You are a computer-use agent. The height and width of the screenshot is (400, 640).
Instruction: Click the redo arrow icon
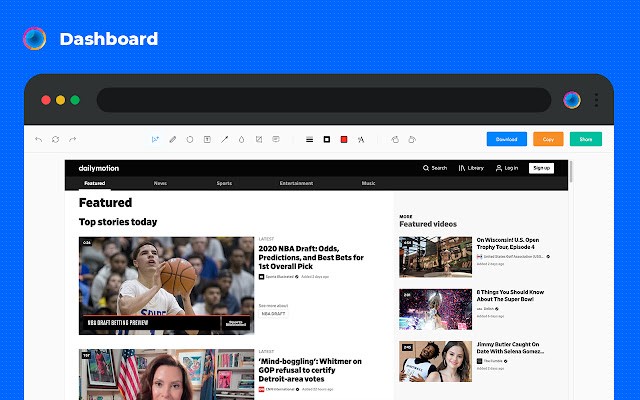click(73, 140)
